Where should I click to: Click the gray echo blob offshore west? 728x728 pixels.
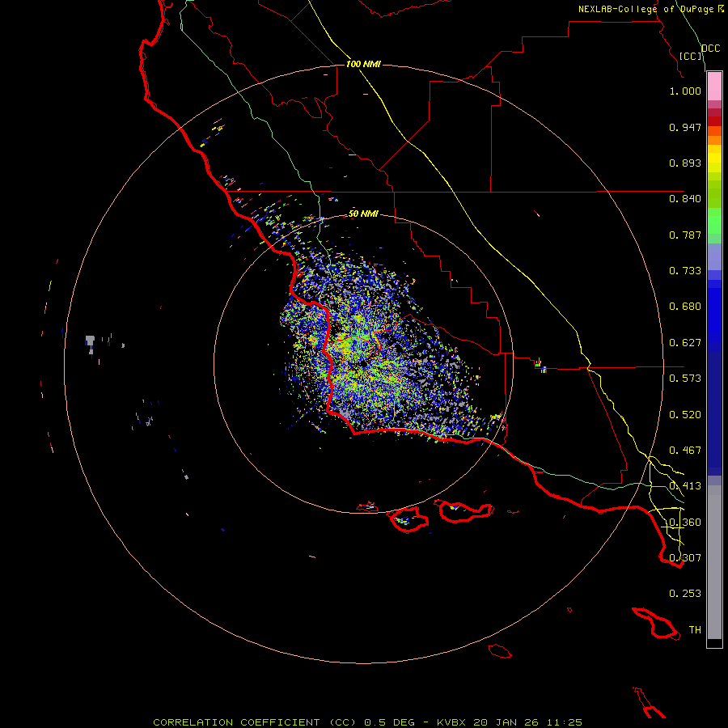coord(90,344)
